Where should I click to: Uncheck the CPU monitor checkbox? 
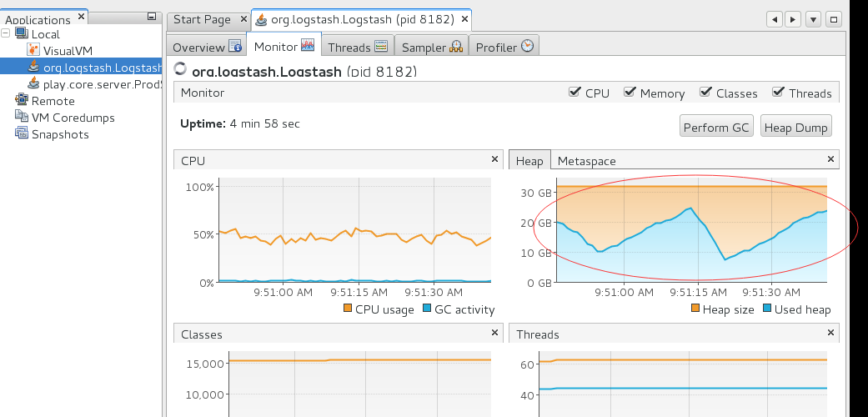coord(574,92)
